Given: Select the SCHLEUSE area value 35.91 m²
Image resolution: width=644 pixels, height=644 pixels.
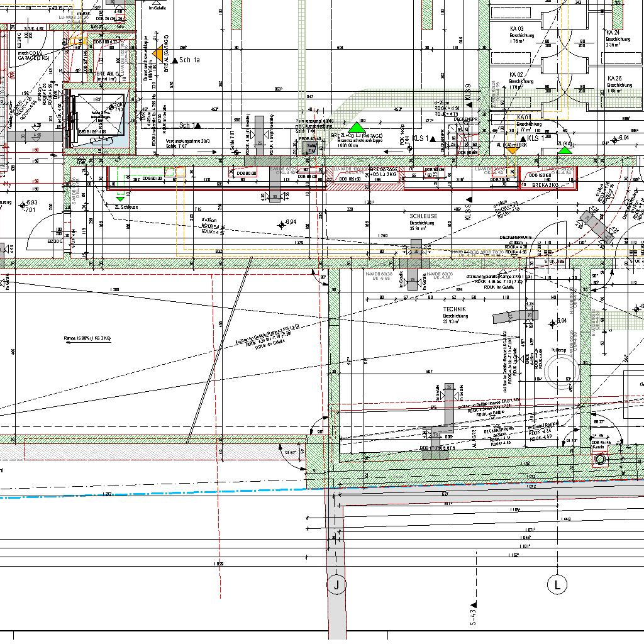Looking at the screenshot, I should pos(418,229).
